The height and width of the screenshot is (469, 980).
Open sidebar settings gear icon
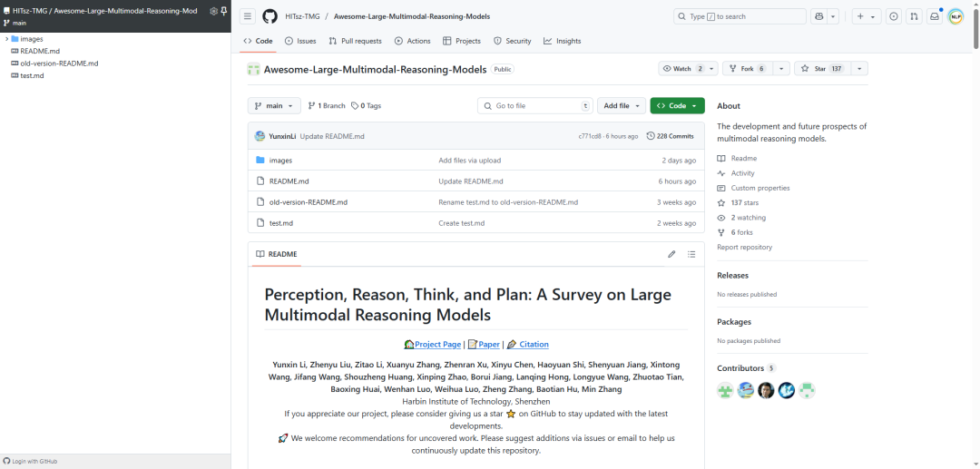tap(213, 11)
